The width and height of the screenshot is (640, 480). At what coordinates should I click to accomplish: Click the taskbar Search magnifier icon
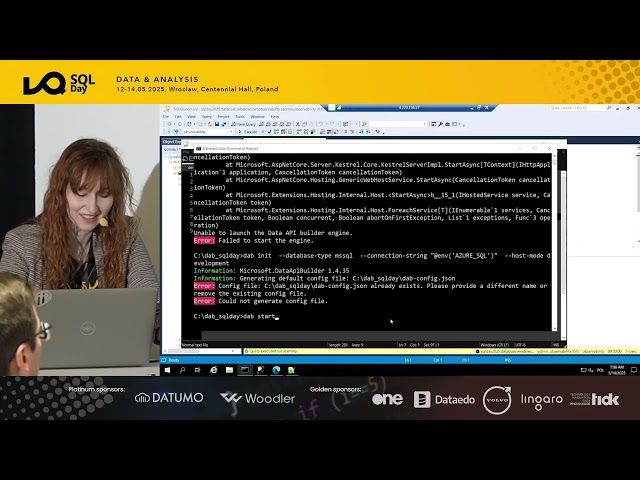pyautogui.click(x=182, y=370)
